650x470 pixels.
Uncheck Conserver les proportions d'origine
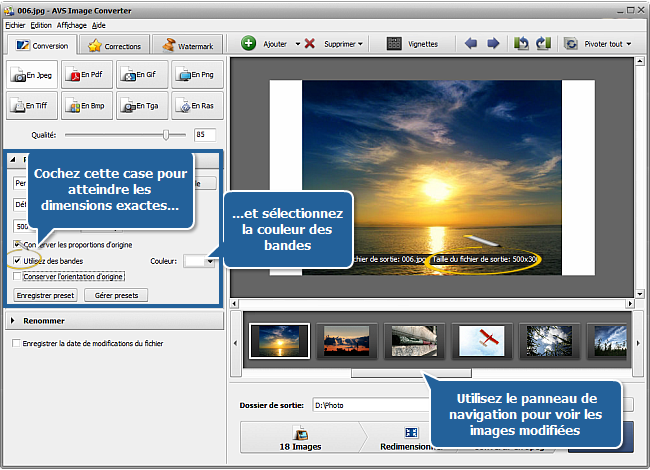(17, 245)
